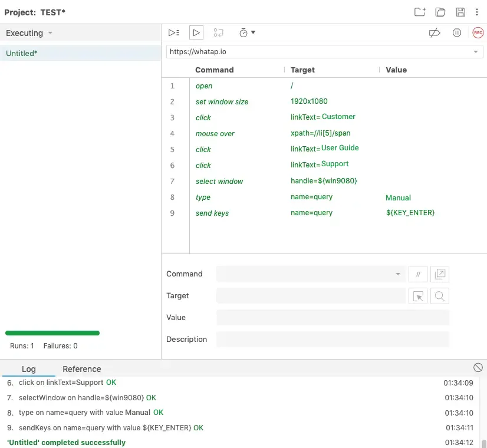Start recording with REC button
Image resolution: width=487 pixels, height=448 pixels.
click(x=478, y=32)
